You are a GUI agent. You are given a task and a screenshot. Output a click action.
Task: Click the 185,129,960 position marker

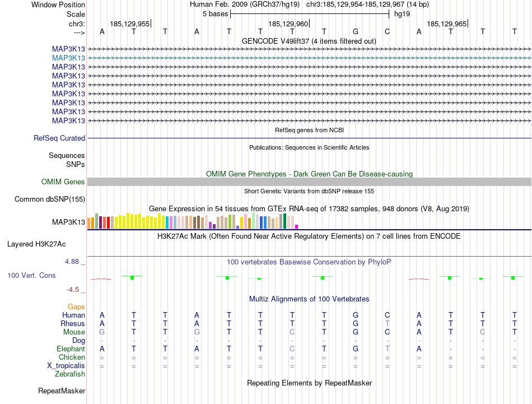click(288, 24)
